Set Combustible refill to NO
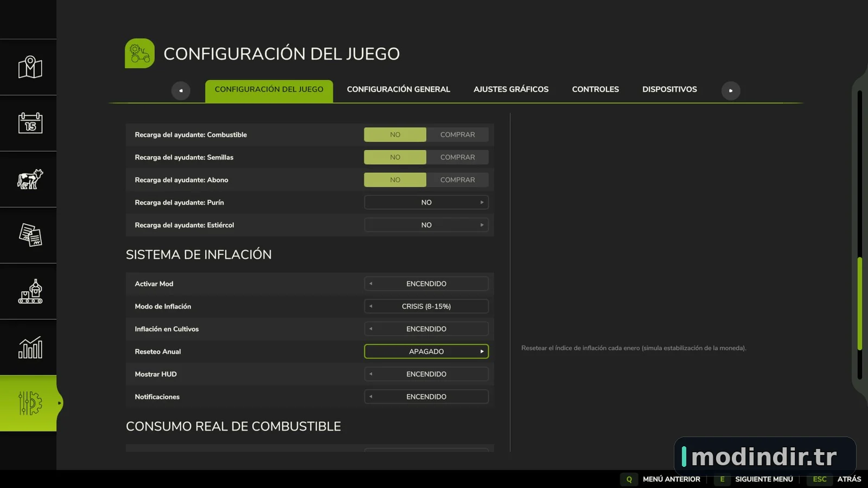Screen dimensions: 868x488 click(x=395, y=134)
